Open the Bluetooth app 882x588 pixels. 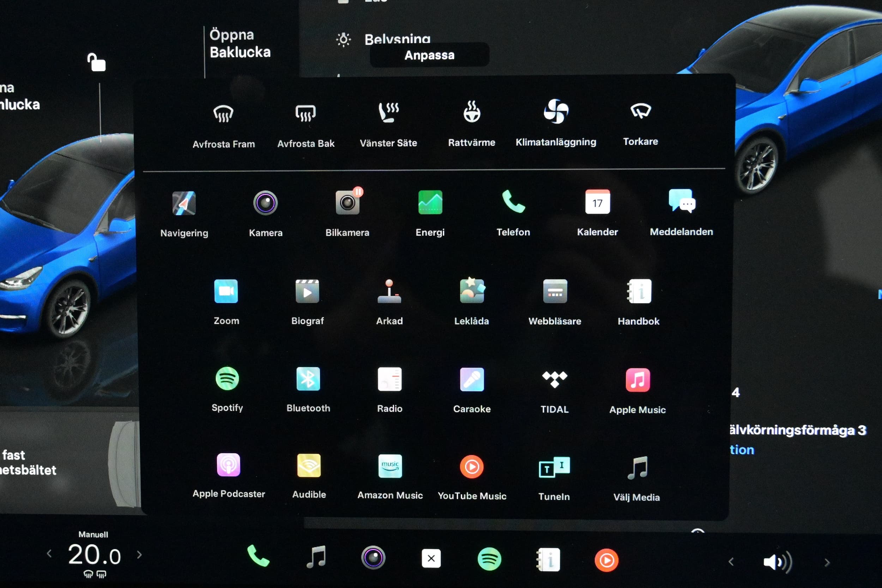308,390
